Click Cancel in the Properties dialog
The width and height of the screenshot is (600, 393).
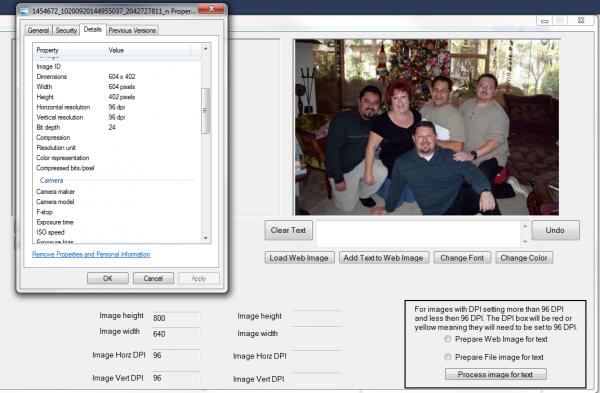click(x=153, y=278)
